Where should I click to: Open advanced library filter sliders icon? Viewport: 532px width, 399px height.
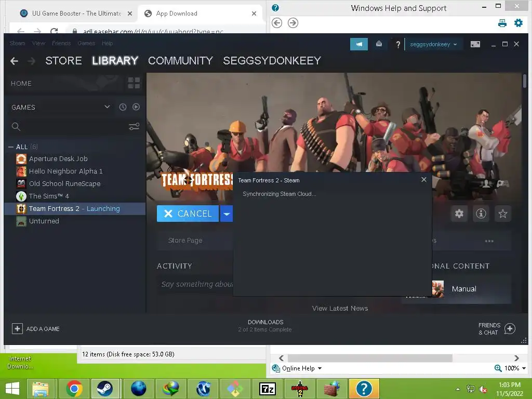pos(134,127)
